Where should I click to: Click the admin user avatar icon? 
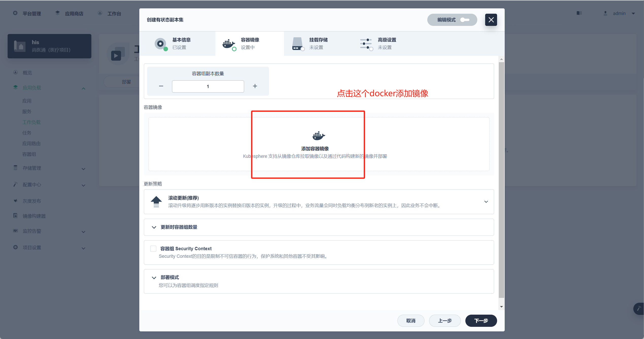coord(605,13)
